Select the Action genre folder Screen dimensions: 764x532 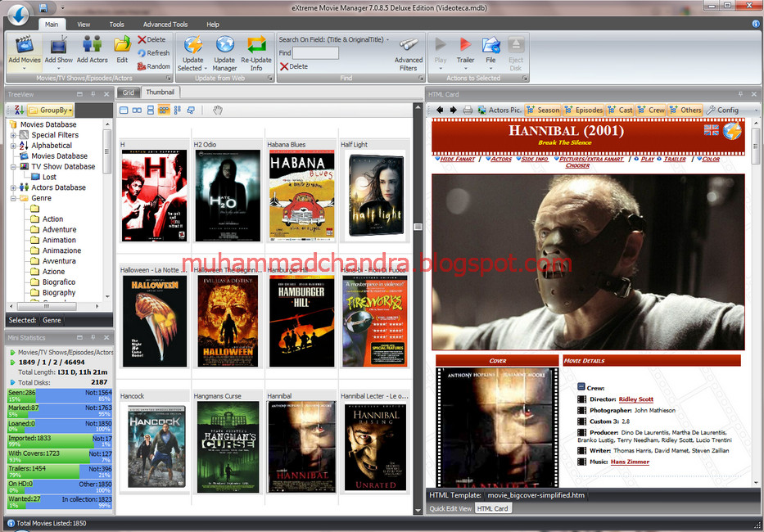coord(47,219)
